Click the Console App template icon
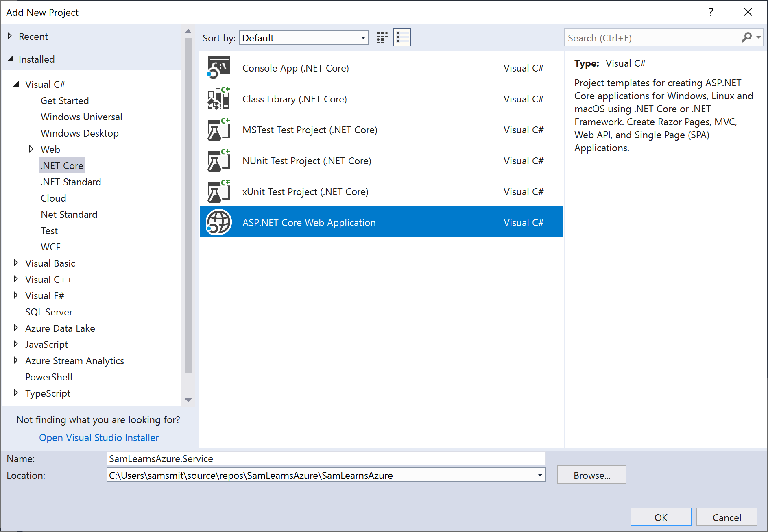The height and width of the screenshot is (532, 768). coord(219,68)
